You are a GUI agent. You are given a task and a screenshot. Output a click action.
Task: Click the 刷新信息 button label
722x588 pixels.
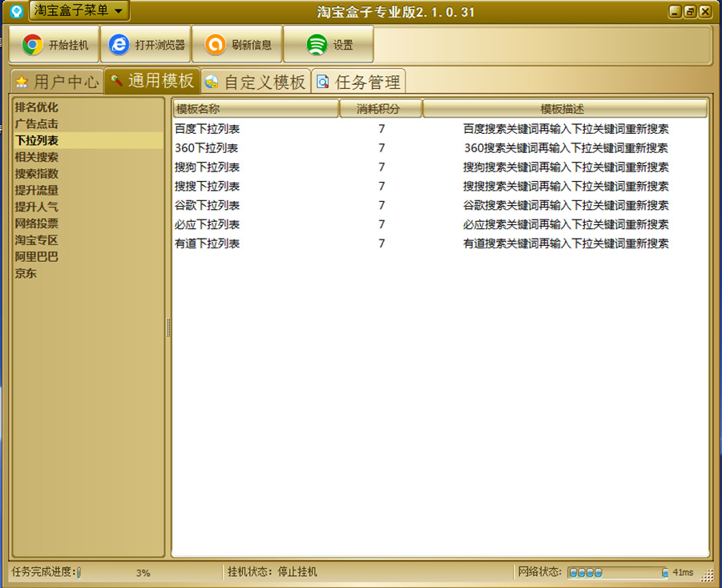(x=252, y=45)
